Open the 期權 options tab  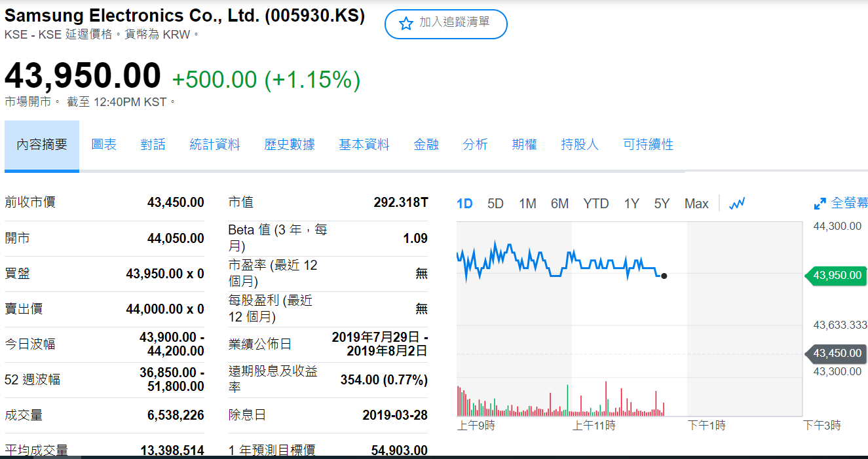point(524,145)
